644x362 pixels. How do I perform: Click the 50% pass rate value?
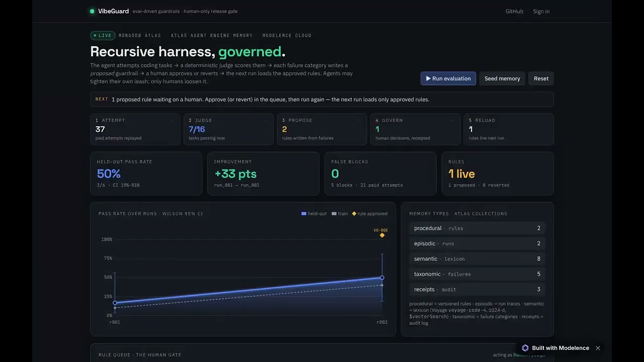click(x=109, y=174)
